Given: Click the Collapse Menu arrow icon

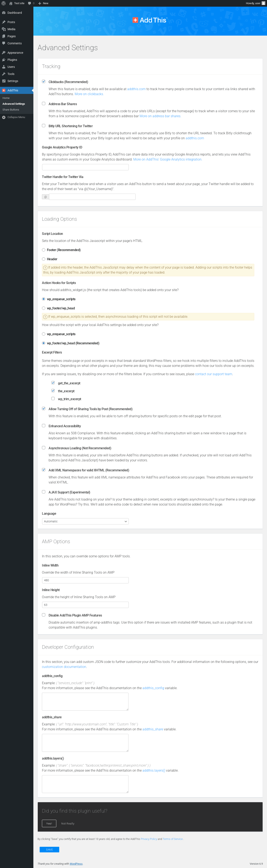Looking at the screenshot, I should (x=4, y=117).
